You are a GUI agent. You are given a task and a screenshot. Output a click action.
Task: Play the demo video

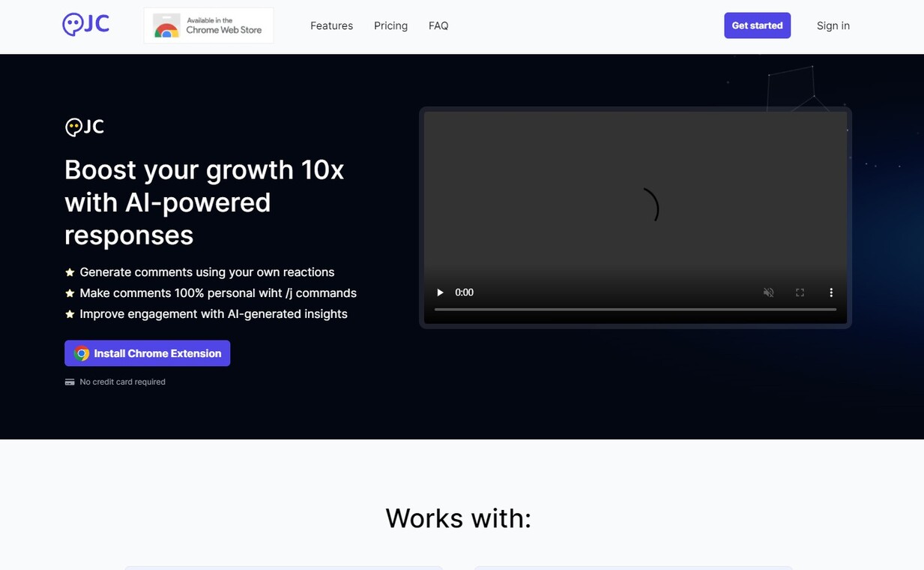click(x=441, y=292)
